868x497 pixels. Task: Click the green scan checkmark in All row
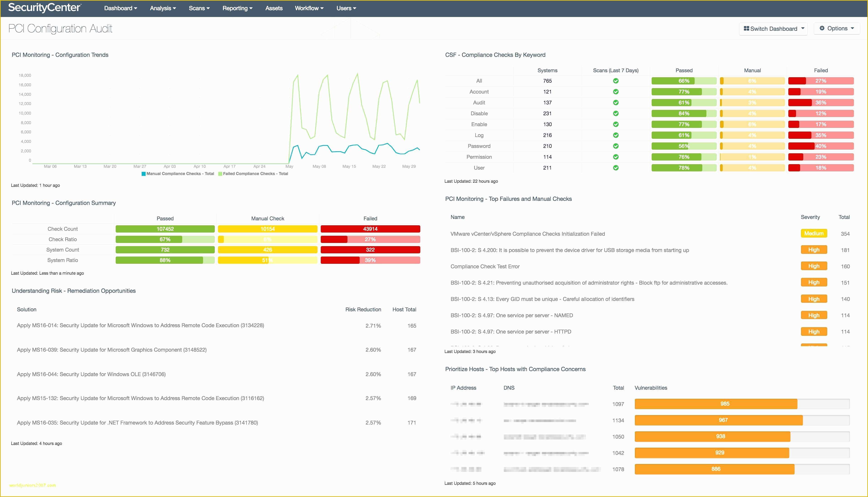(x=615, y=81)
